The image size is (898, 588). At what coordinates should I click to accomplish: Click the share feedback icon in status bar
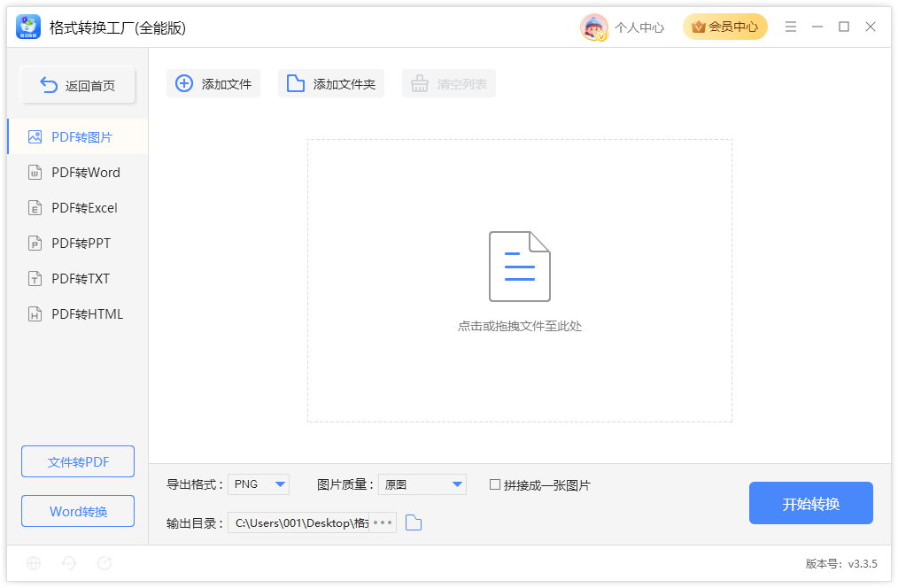point(105,563)
